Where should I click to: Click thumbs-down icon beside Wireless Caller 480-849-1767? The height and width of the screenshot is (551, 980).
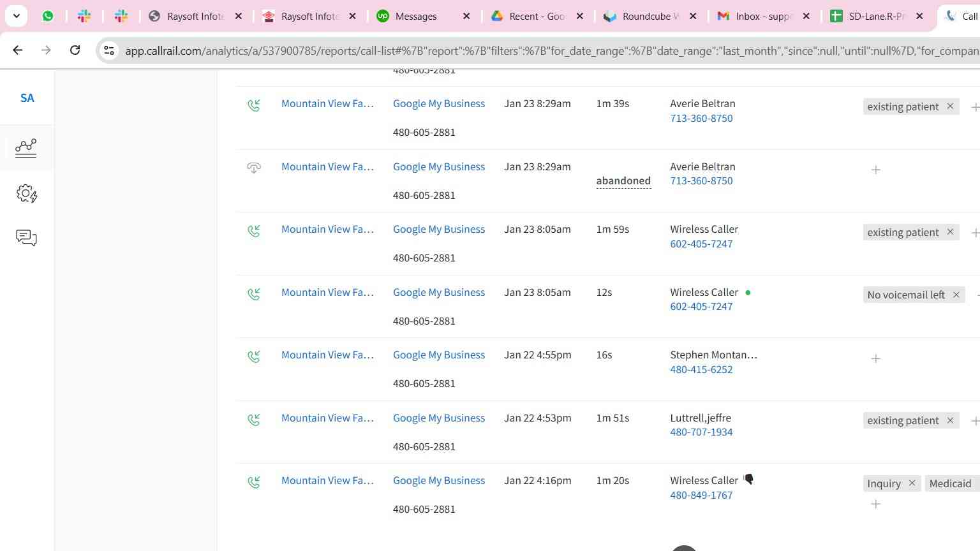tap(749, 480)
